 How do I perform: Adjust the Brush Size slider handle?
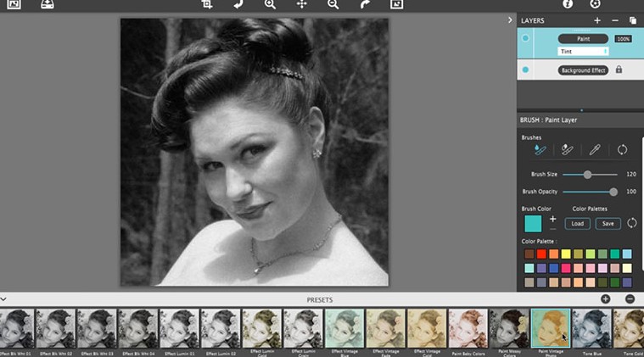point(588,174)
